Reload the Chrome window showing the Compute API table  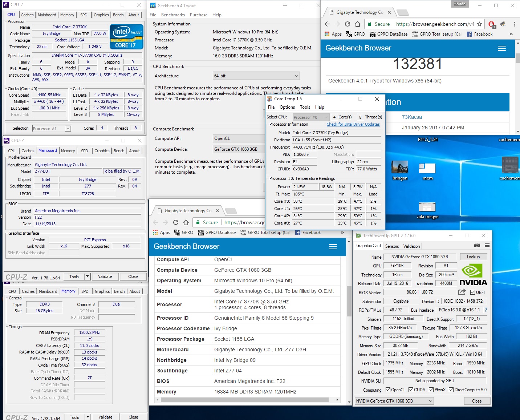tap(176, 222)
